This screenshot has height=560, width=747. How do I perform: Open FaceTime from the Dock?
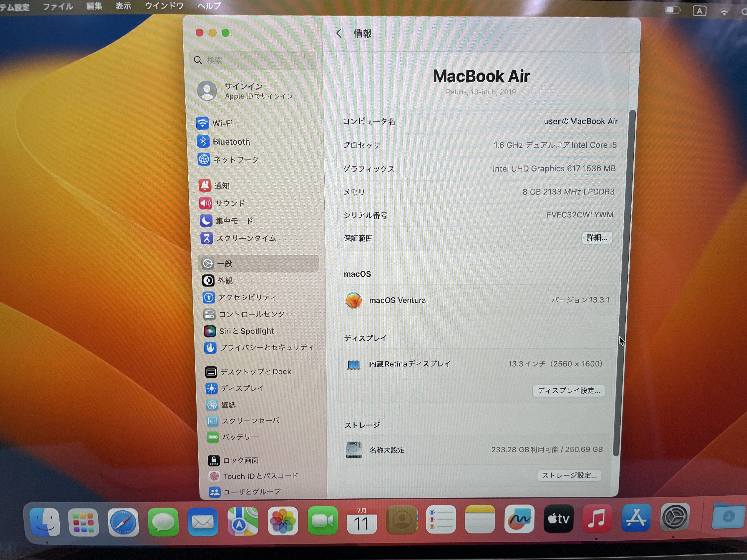coord(323,521)
